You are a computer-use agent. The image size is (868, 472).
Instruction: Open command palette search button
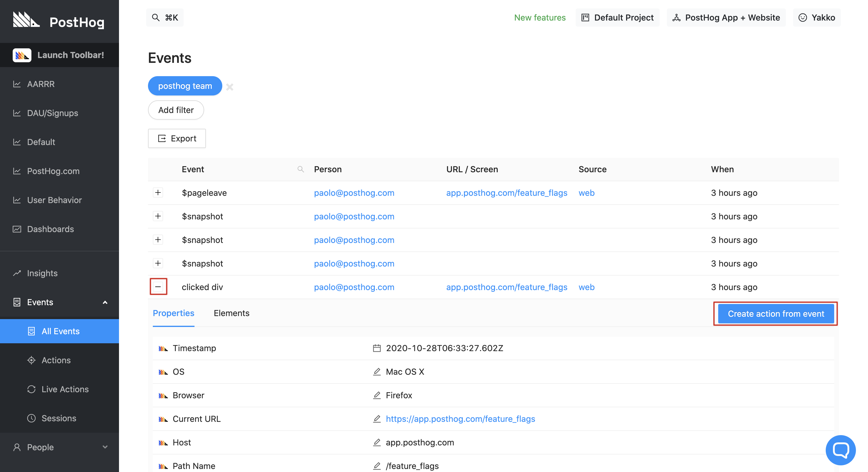click(x=165, y=18)
